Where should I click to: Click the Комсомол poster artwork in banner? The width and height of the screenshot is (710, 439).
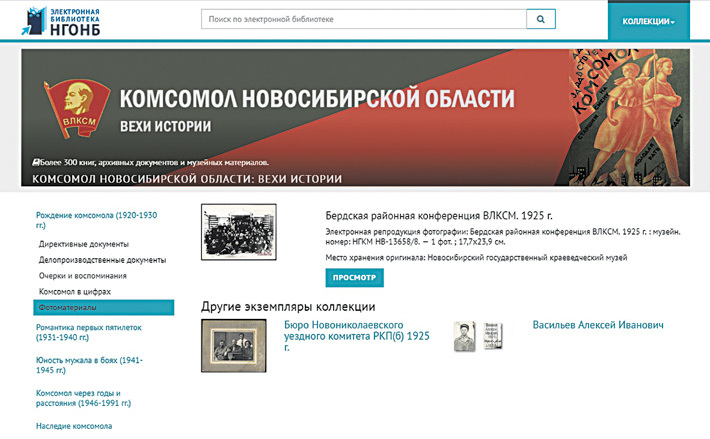click(629, 117)
